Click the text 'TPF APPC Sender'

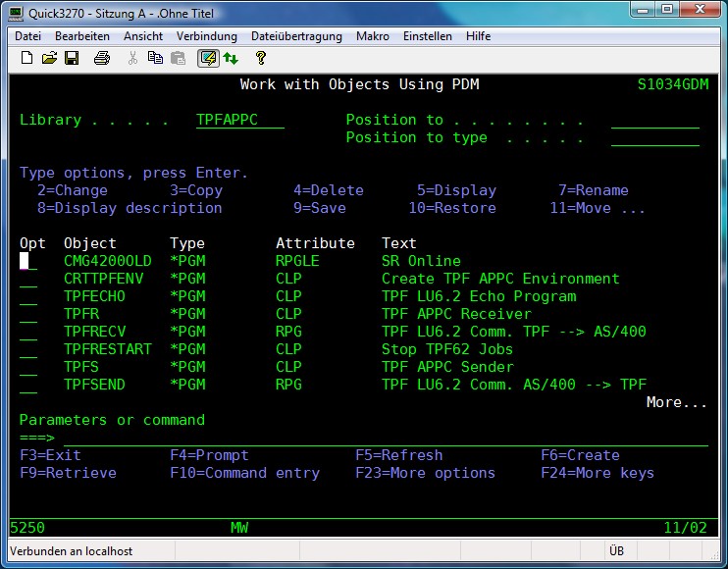(x=447, y=367)
